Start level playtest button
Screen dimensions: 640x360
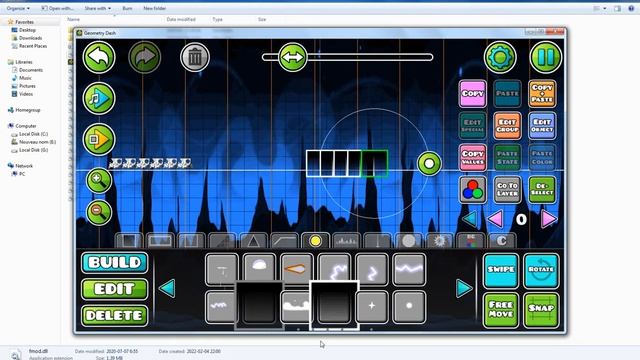click(99, 140)
